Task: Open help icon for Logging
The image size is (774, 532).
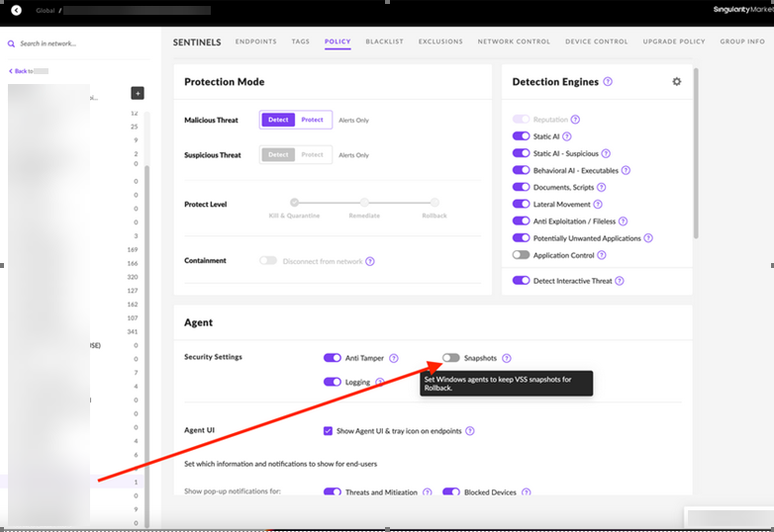Action: click(379, 382)
